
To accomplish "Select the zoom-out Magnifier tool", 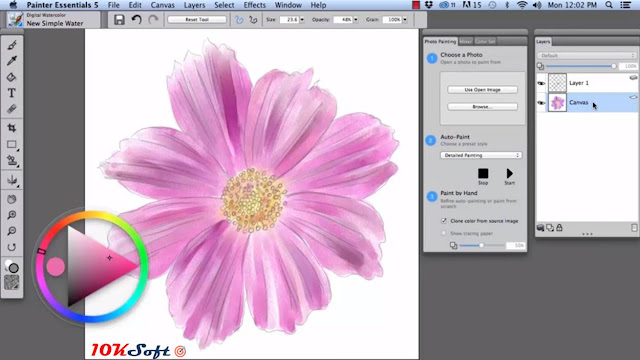I will point(12,231).
